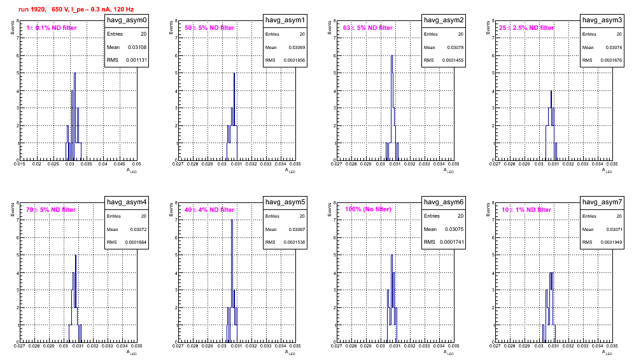This screenshot has height=364, width=634.
Task: Click the "50± 5% ND filter" label
Action: (209, 28)
